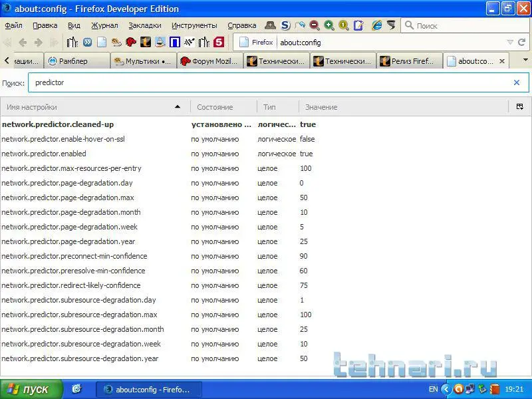Open the column picker in the table header
The width and height of the screenshot is (532, 399).
519,107
